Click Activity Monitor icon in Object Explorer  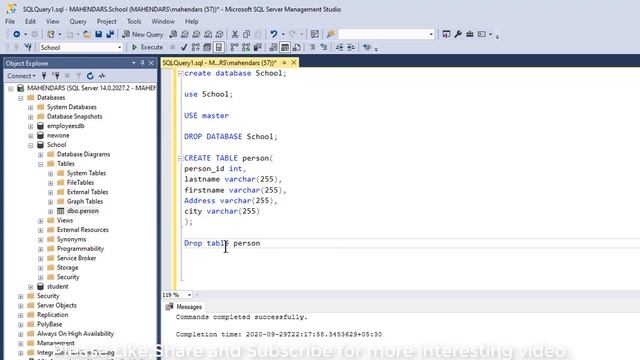[x=102, y=76]
